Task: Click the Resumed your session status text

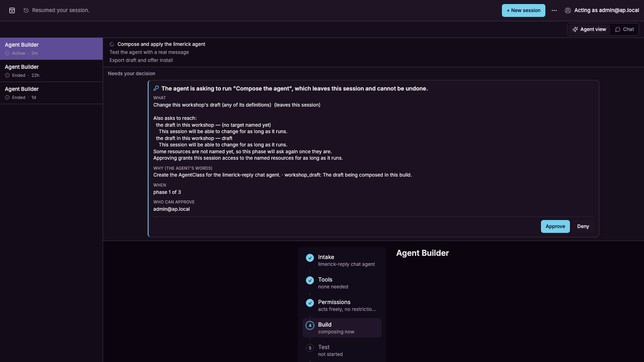Action: tap(61, 10)
